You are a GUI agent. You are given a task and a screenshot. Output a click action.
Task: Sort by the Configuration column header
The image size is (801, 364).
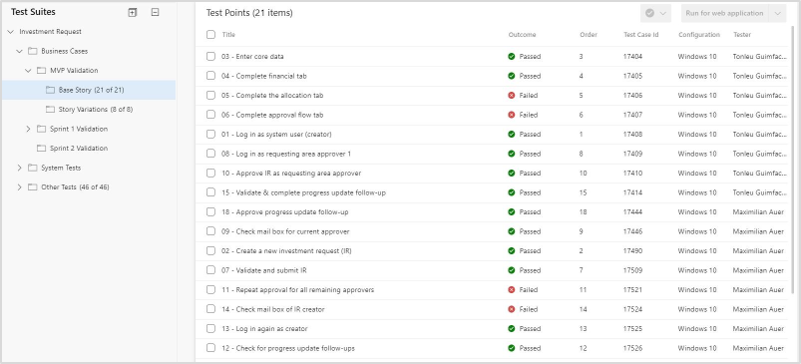(x=699, y=35)
